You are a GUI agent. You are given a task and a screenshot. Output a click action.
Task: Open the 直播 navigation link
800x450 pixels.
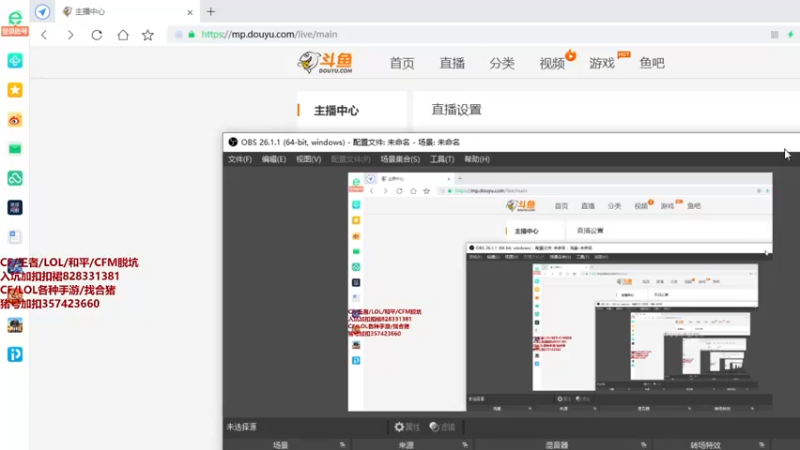pos(452,63)
